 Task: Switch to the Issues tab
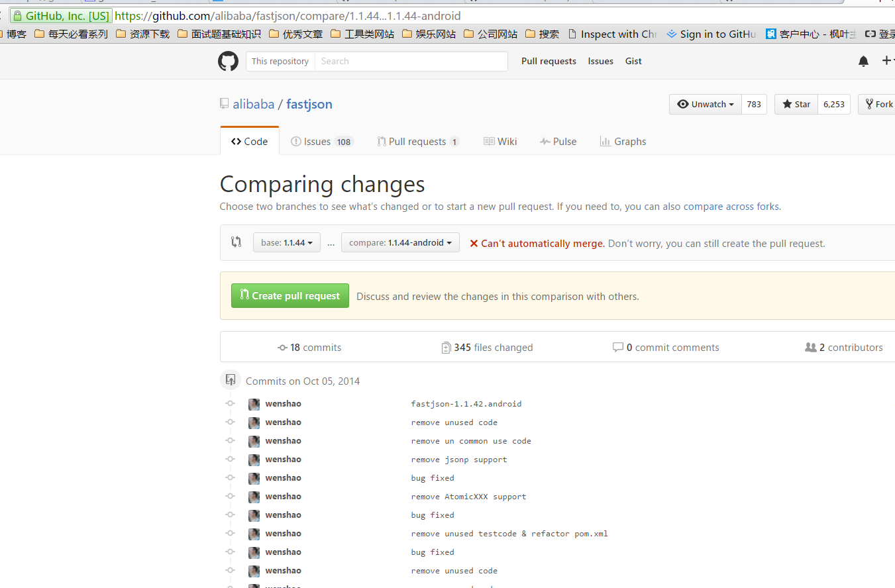[322, 142]
